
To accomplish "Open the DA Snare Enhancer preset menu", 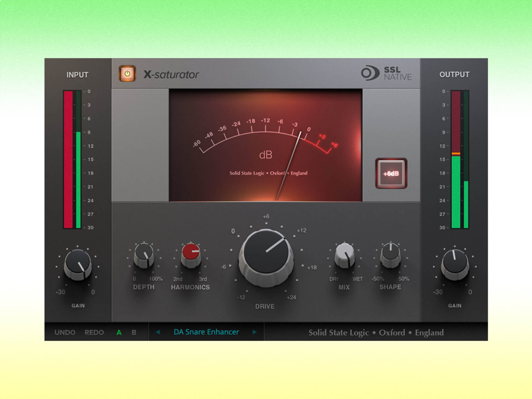I will (206, 332).
